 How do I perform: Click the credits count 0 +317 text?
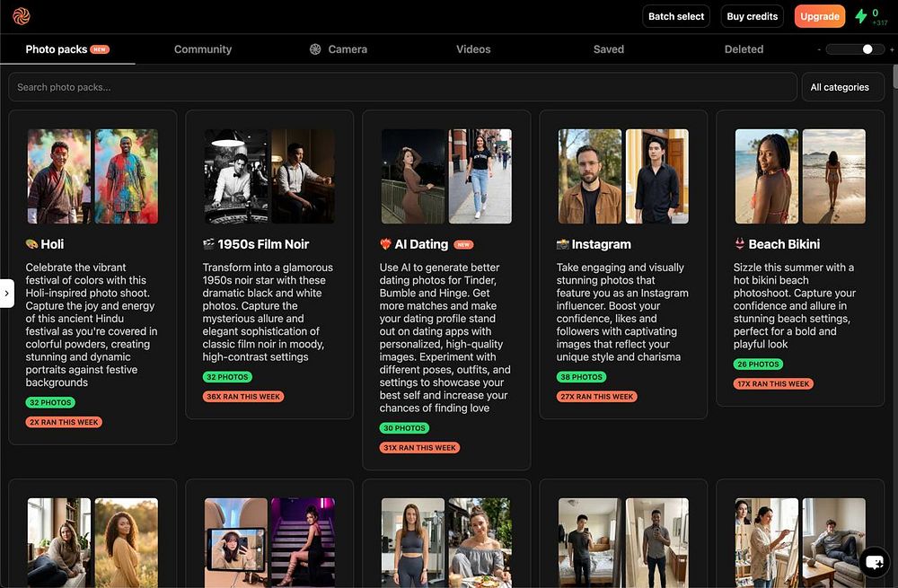(x=880, y=17)
